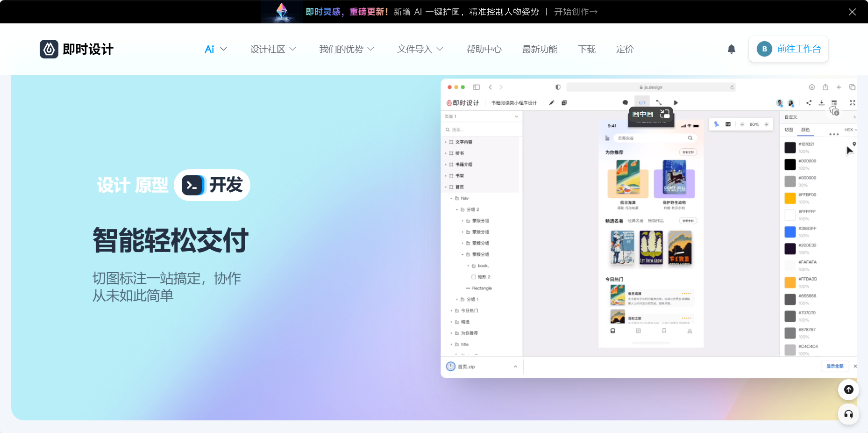Open the 文件导入 dropdown menu
Screen dimensions: 868x433
(420, 49)
